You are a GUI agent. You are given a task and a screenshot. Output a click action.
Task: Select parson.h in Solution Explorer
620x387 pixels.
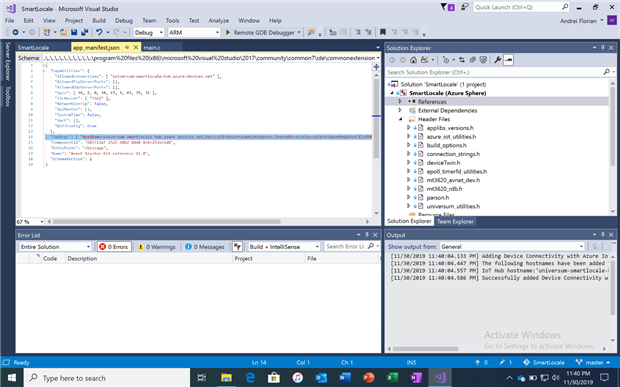438,197
